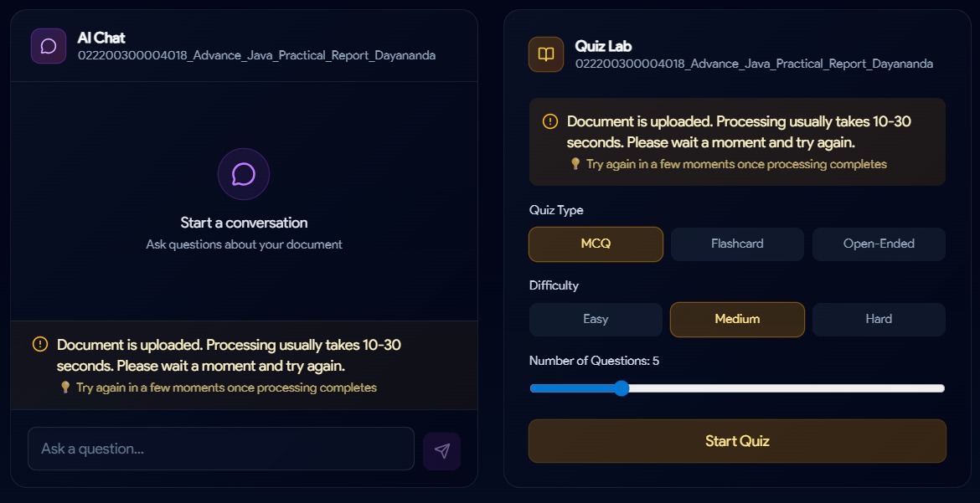This screenshot has width=980, height=503.
Task: Click the warning icon in the Quiz Lab notice
Action: [x=550, y=121]
